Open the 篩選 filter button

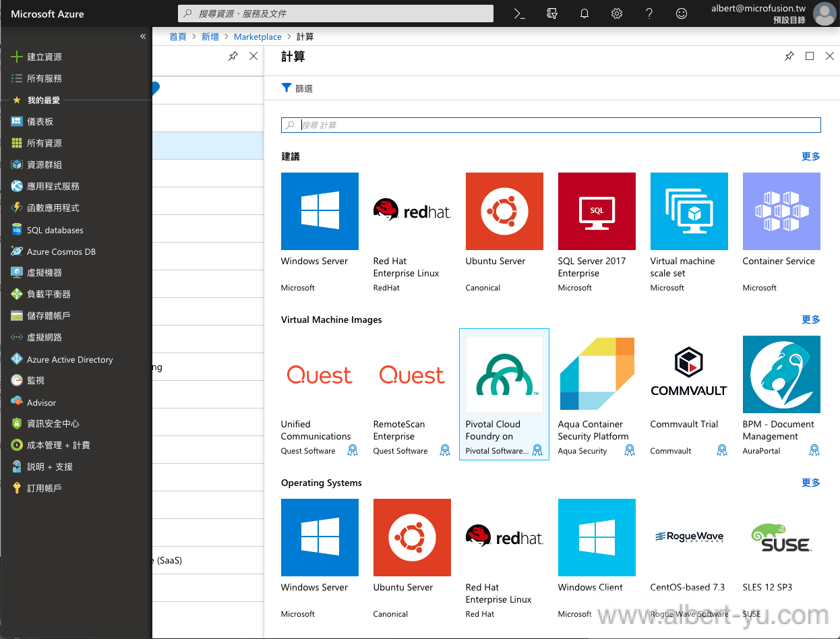pyautogui.click(x=297, y=88)
